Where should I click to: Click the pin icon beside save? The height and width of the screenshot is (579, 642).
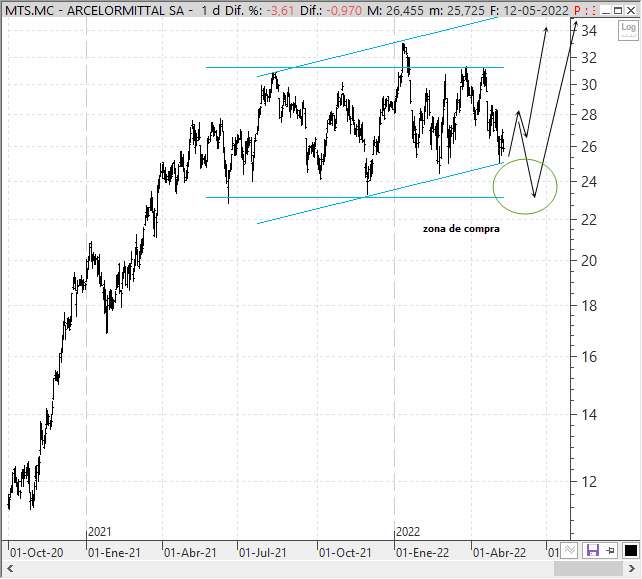[610, 550]
